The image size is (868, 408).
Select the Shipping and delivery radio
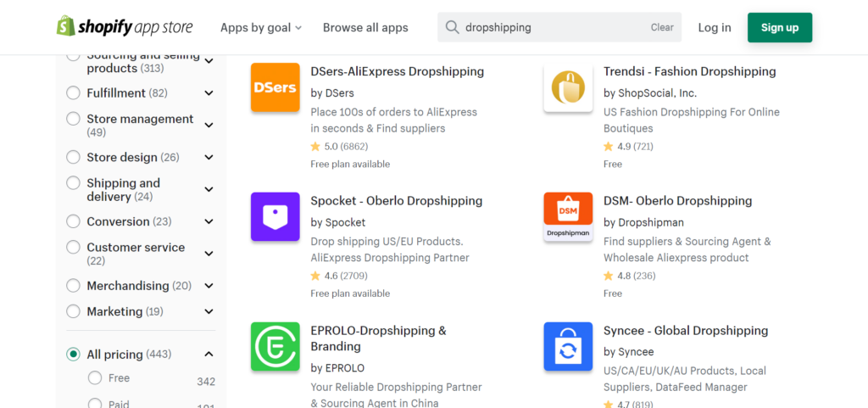click(x=73, y=182)
